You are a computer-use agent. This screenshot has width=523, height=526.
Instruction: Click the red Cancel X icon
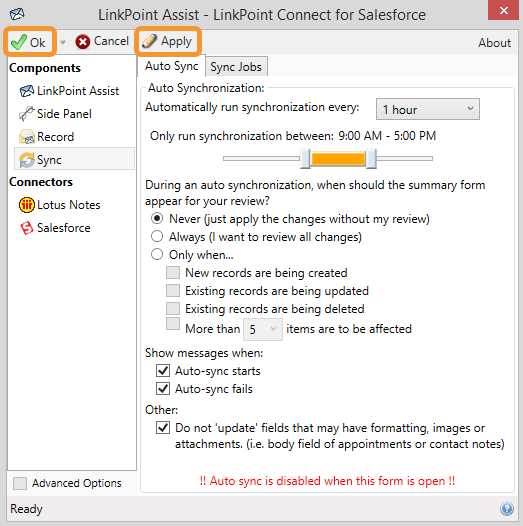click(x=83, y=42)
